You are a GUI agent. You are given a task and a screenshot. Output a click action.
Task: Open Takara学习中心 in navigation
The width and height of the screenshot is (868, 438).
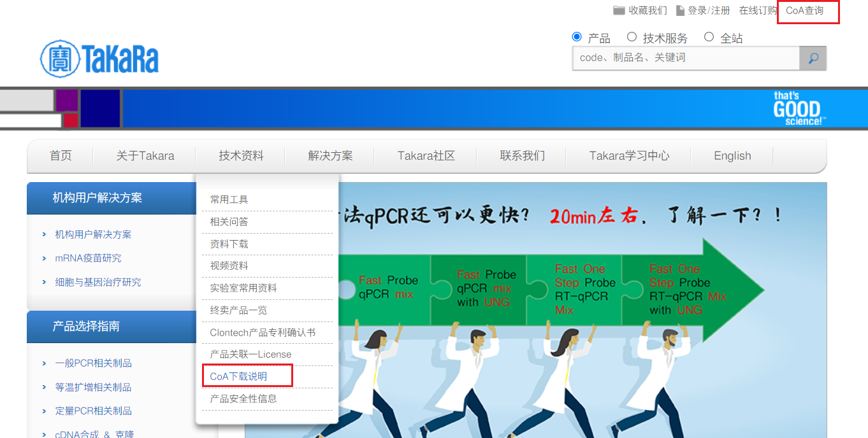630,156
